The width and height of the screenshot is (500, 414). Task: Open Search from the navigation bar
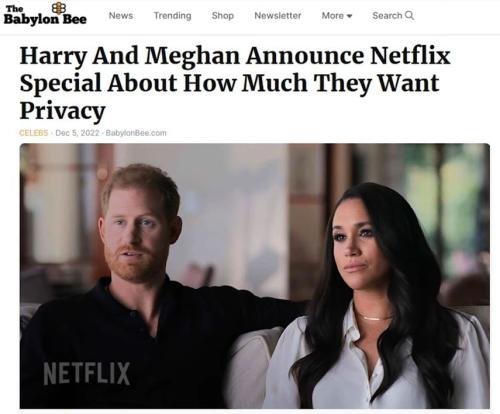tap(393, 16)
